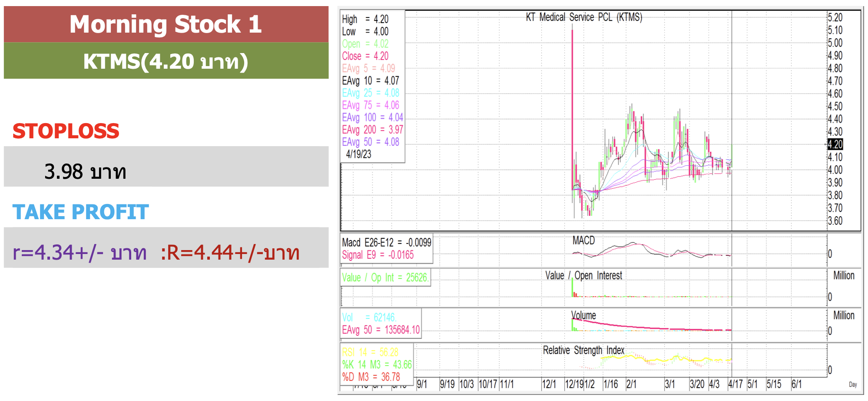Click the 12/1 date on the time axis
Image resolution: width=868 pixels, height=401 pixels.
(x=549, y=384)
